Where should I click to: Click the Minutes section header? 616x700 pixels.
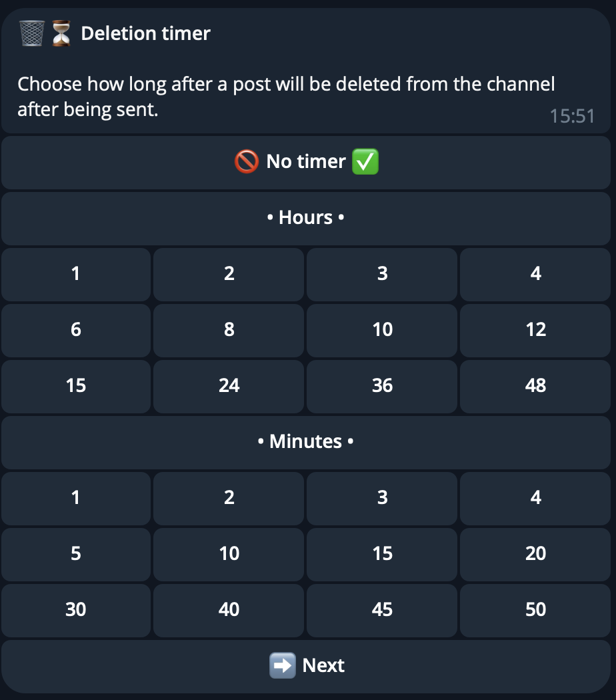[307, 442]
